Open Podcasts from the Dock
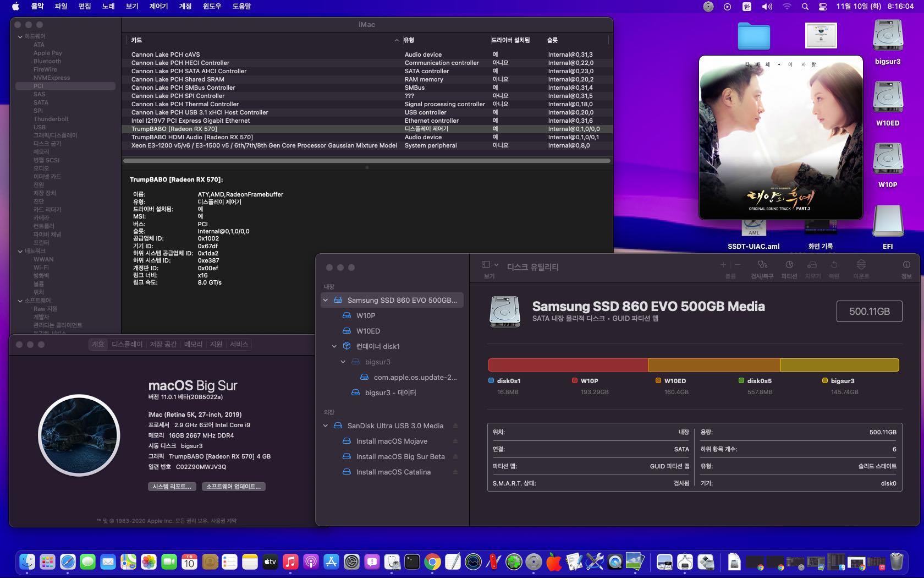Viewport: 924px width, 578px height. pos(311,561)
